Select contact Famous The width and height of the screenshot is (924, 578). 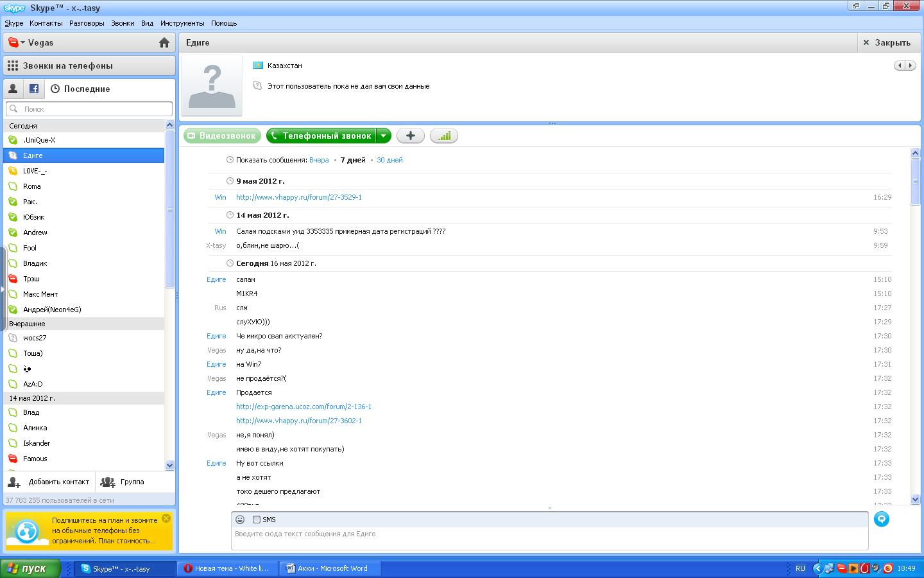[x=84, y=459]
